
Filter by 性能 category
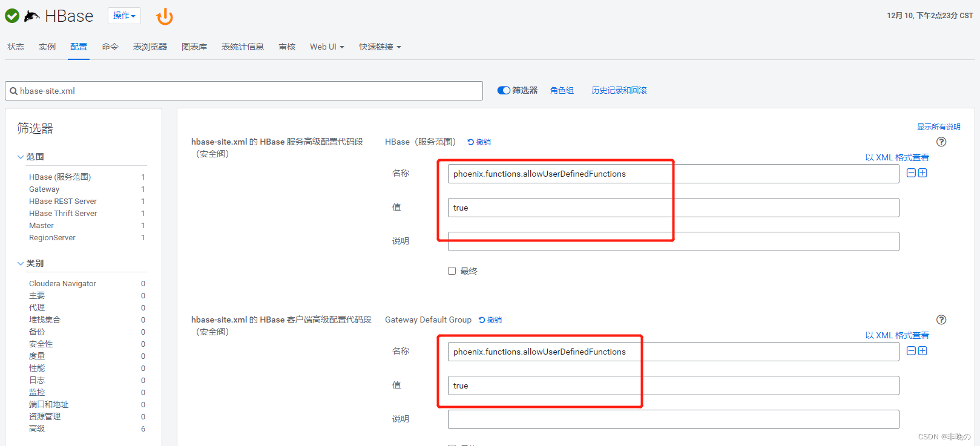tap(37, 369)
